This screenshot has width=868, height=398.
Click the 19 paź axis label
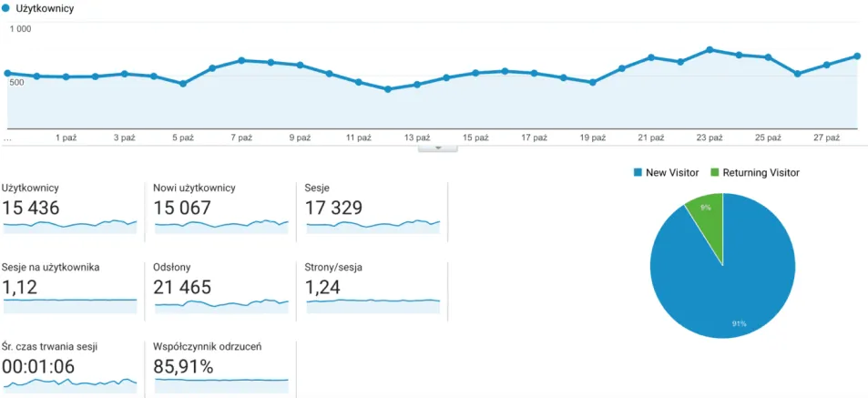[x=592, y=138]
